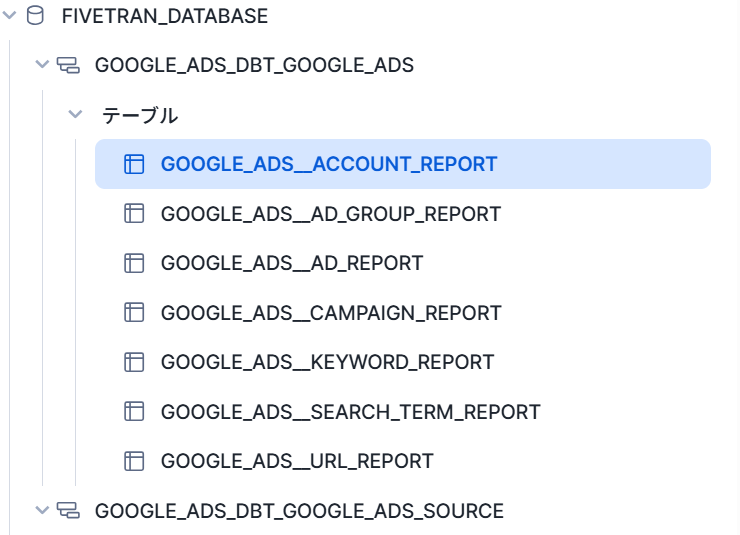Open the GOOGLE_ADS__URL_REPORT table

(297, 461)
